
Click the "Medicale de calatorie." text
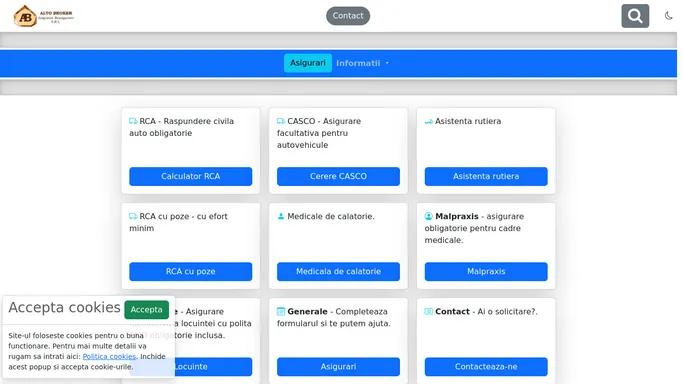[331, 216]
